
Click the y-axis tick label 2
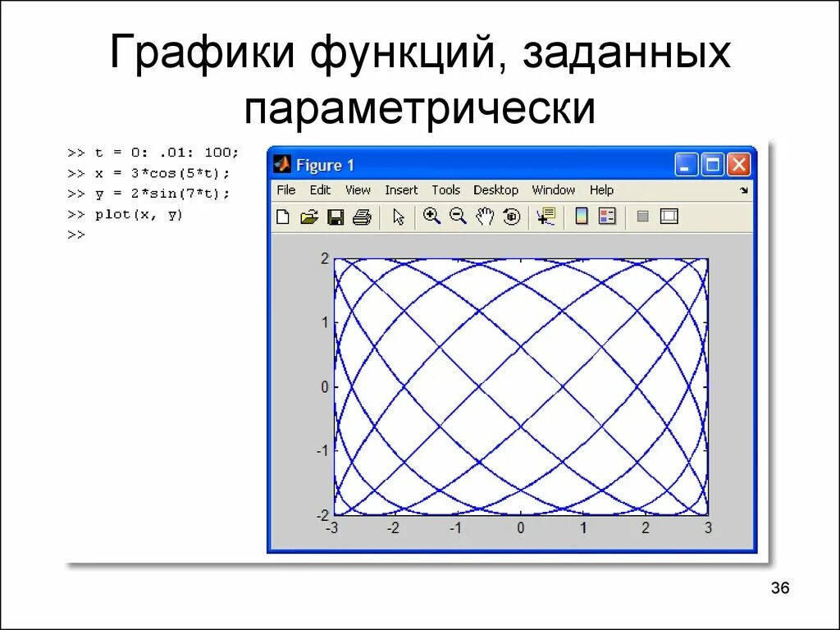[x=325, y=258]
